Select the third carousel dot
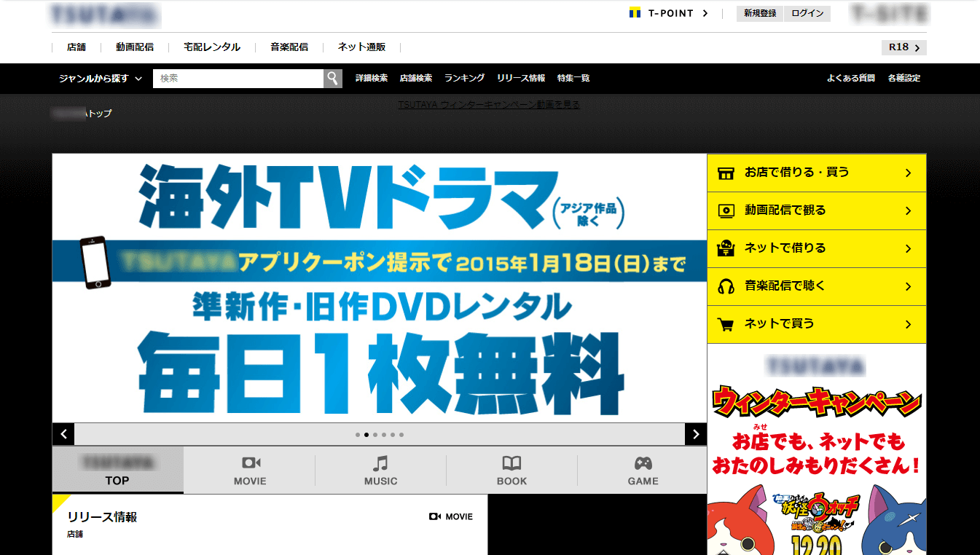 (x=375, y=435)
